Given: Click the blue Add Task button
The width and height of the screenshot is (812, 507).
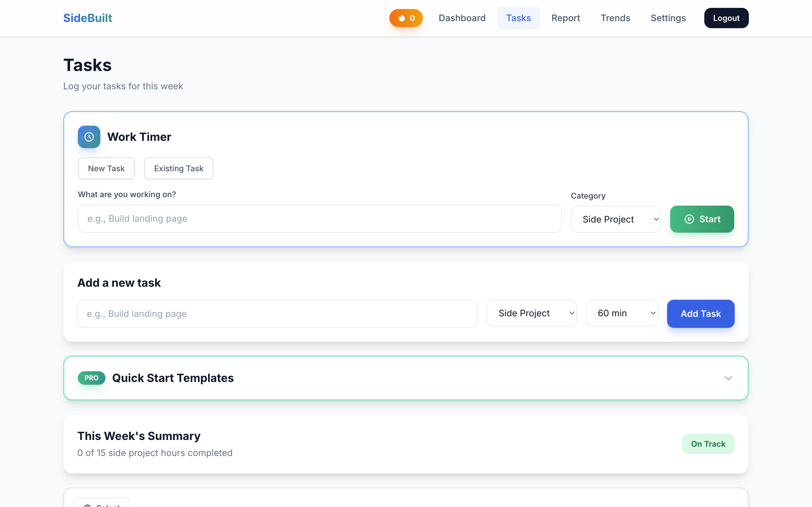Looking at the screenshot, I should tap(701, 313).
